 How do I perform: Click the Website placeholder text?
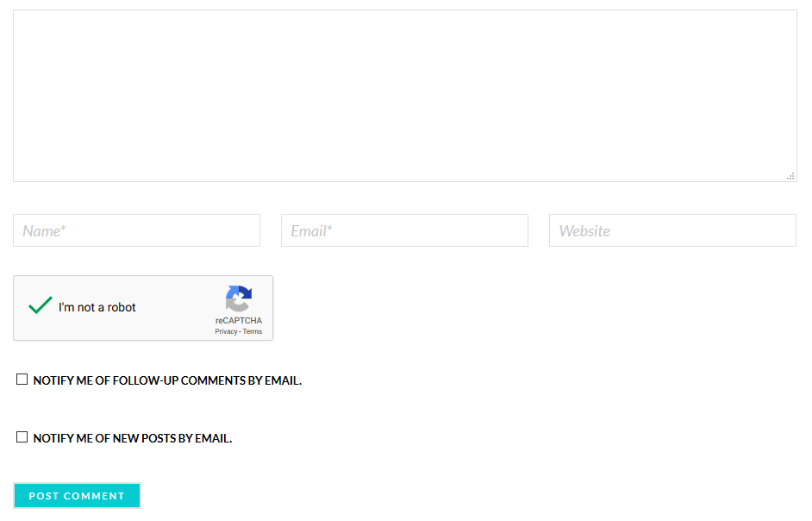(x=584, y=231)
